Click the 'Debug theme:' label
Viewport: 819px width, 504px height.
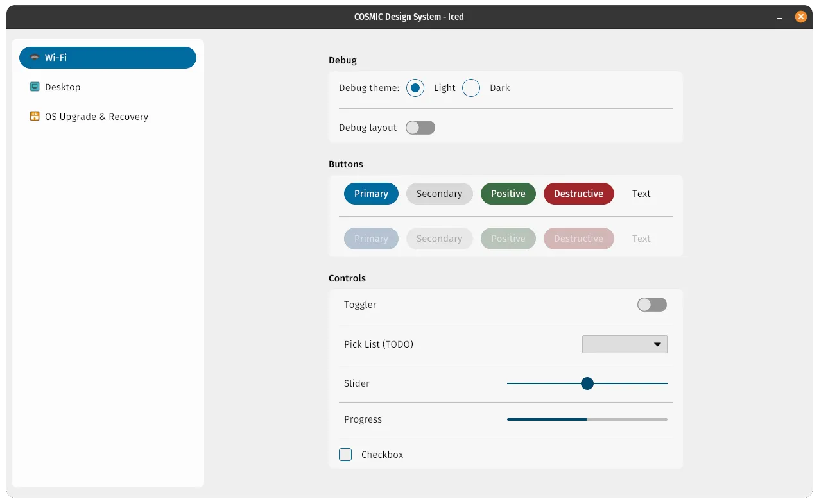(369, 88)
